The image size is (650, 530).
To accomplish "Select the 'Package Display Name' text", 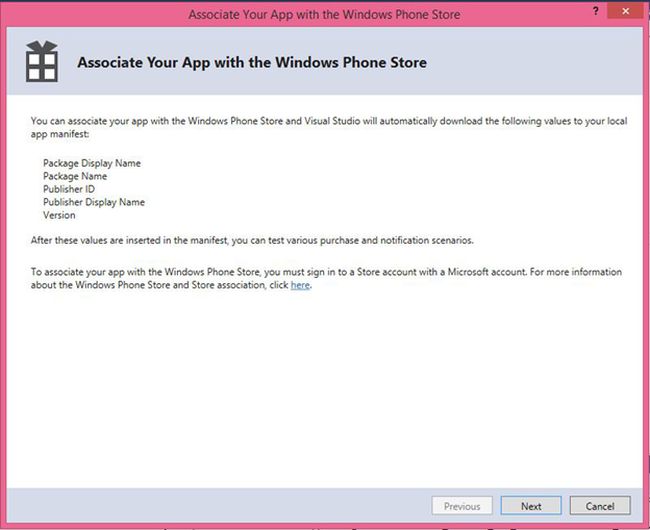I will (x=92, y=163).
